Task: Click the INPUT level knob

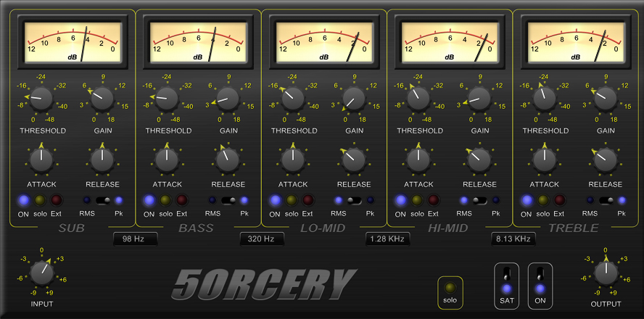Action: pos(42,273)
